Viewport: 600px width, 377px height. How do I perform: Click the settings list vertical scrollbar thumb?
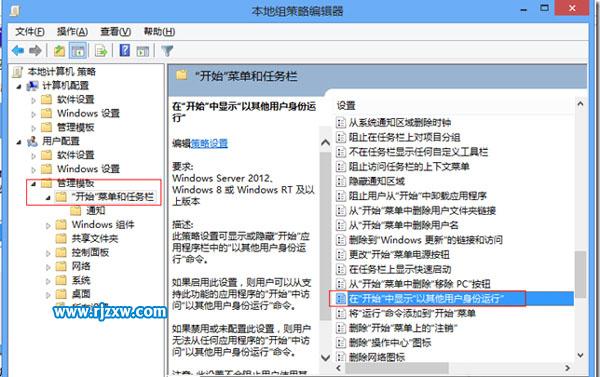click(x=580, y=274)
